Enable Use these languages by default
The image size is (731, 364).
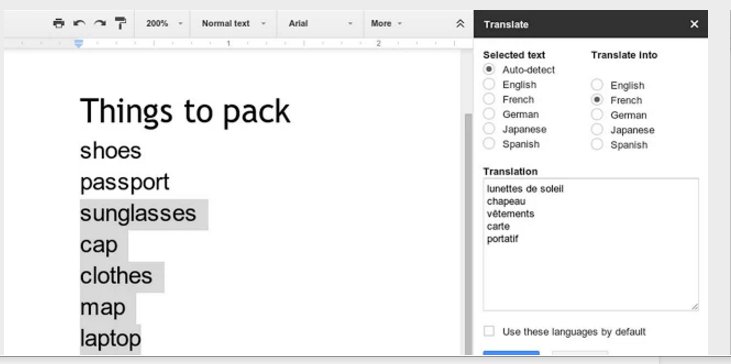[489, 331]
